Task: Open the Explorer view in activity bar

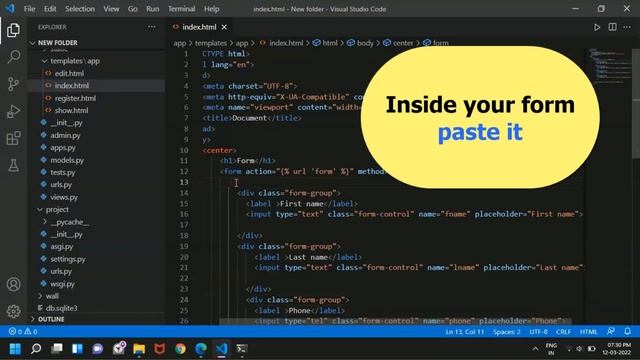Action: coord(13,30)
